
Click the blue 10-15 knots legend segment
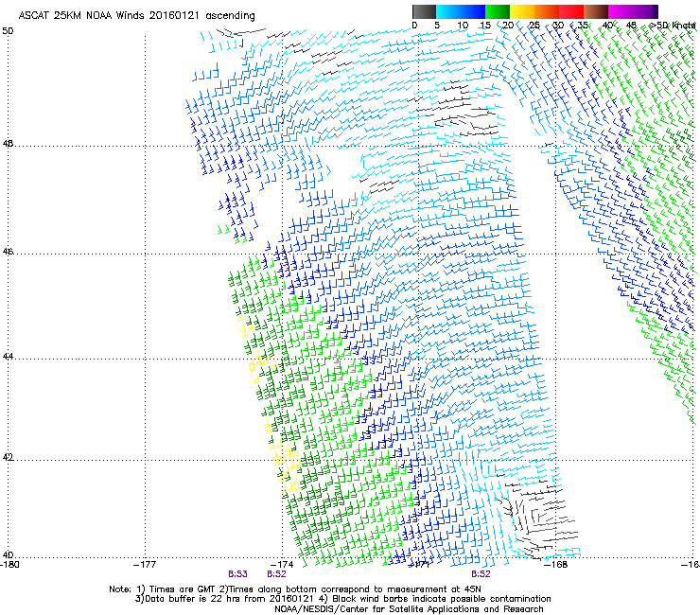click(x=473, y=11)
